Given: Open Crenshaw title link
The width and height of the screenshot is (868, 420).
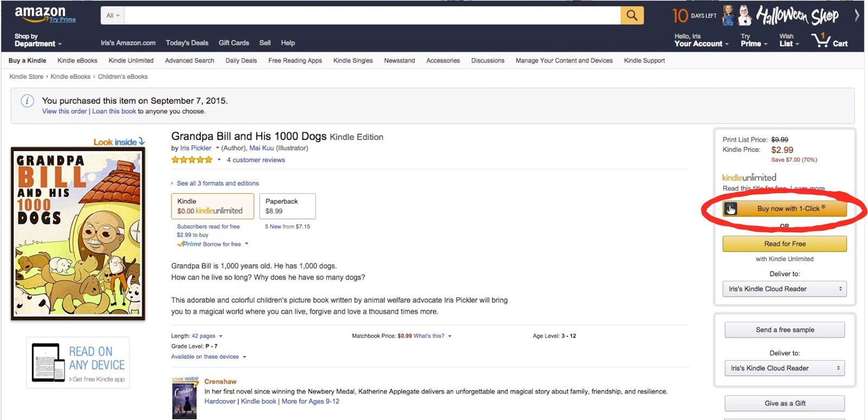Looking at the screenshot, I should coord(220,381).
